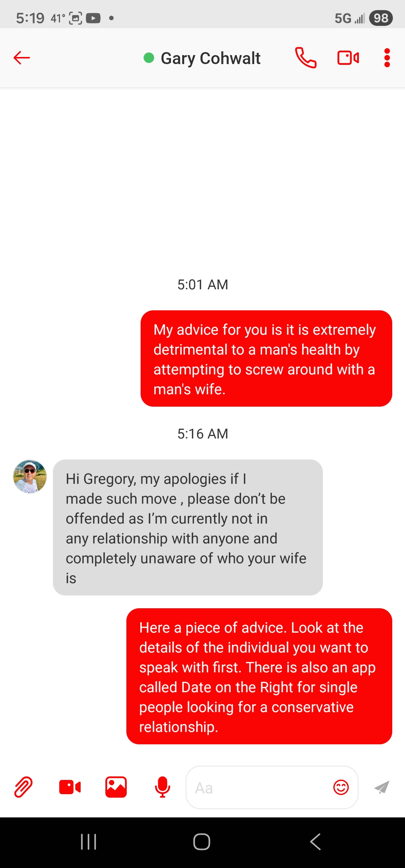Image resolution: width=405 pixels, height=868 pixels.
Task: Open Gary Cohwalt's contact name header
Action: (210, 58)
